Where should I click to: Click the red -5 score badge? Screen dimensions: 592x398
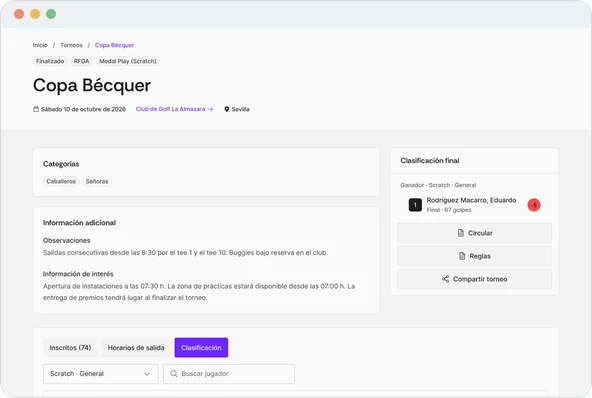pos(534,205)
